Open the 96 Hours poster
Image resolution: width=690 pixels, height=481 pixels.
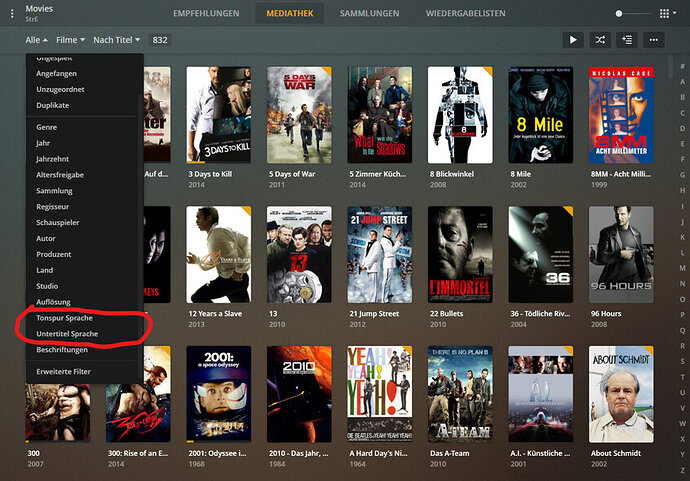pyautogui.click(x=621, y=254)
